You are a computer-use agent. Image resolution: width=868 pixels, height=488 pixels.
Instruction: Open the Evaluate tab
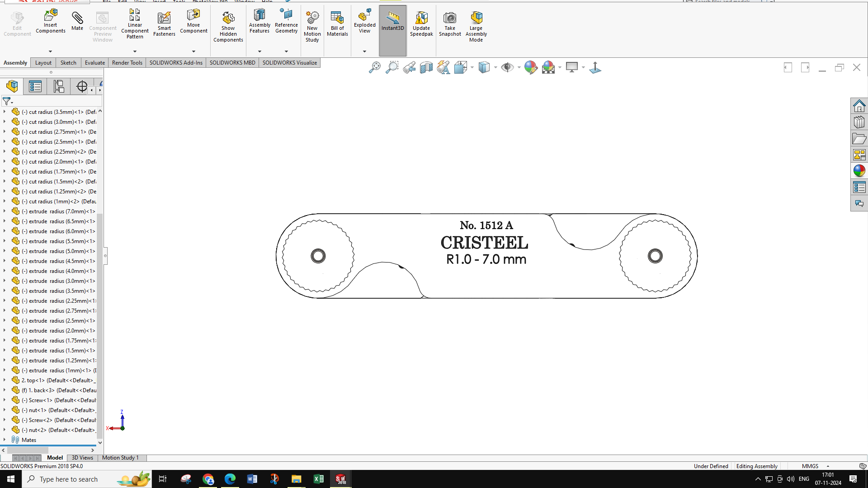(95, 63)
